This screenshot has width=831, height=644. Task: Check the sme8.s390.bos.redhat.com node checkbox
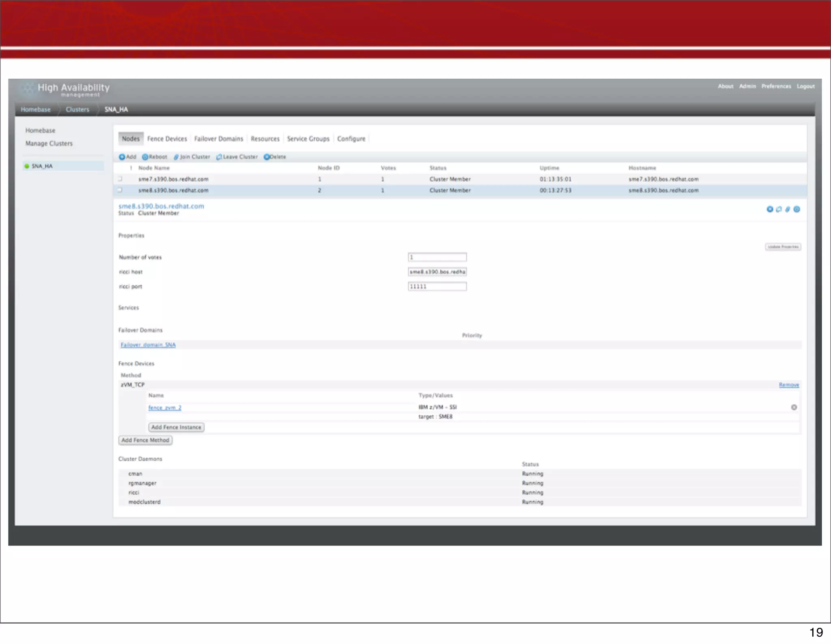(120, 190)
